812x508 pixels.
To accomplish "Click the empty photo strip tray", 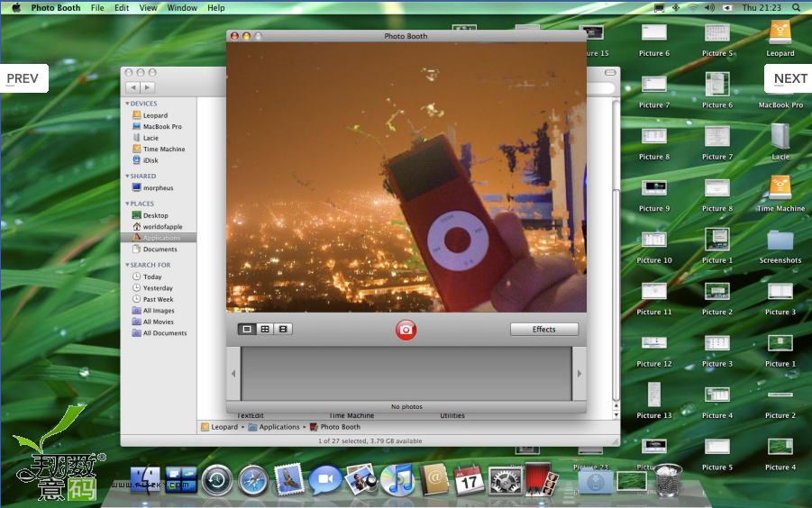I will point(406,374).
